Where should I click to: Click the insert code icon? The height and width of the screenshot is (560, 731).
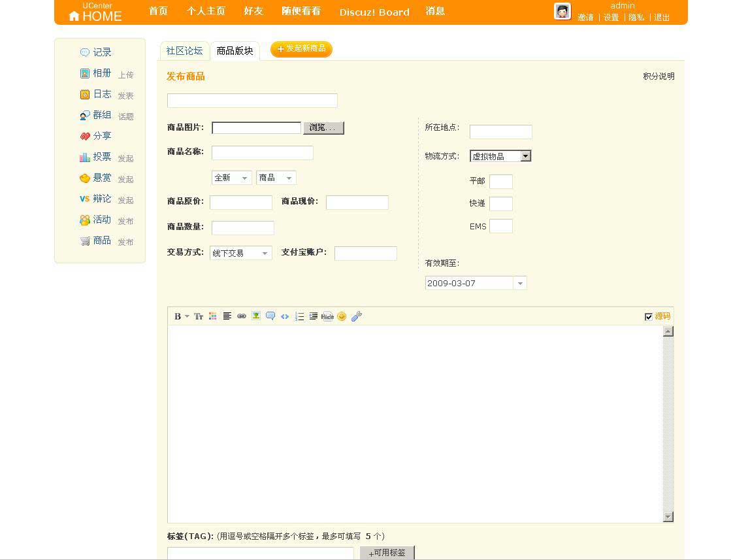[285, 316]
